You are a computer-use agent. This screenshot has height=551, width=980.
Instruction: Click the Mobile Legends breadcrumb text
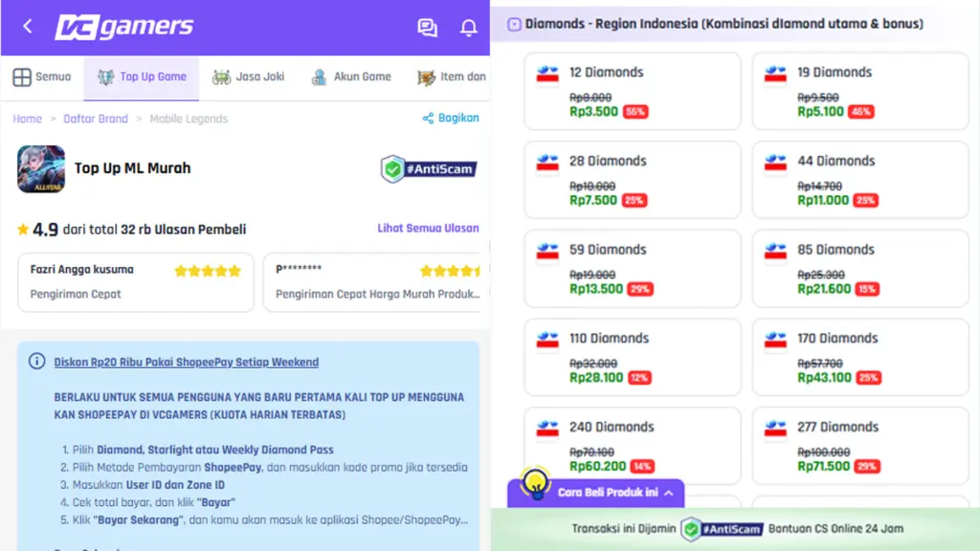point(189,119)
